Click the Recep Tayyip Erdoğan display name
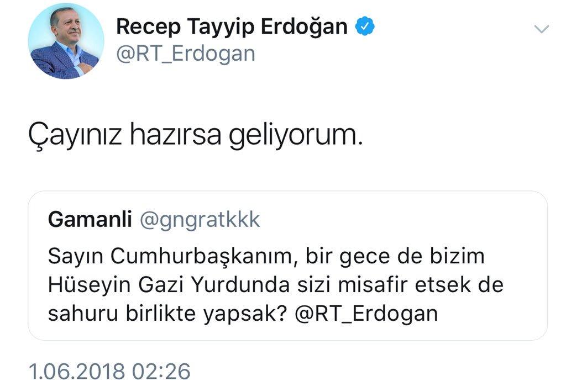 pyautogui.click(x=232, y=26)
